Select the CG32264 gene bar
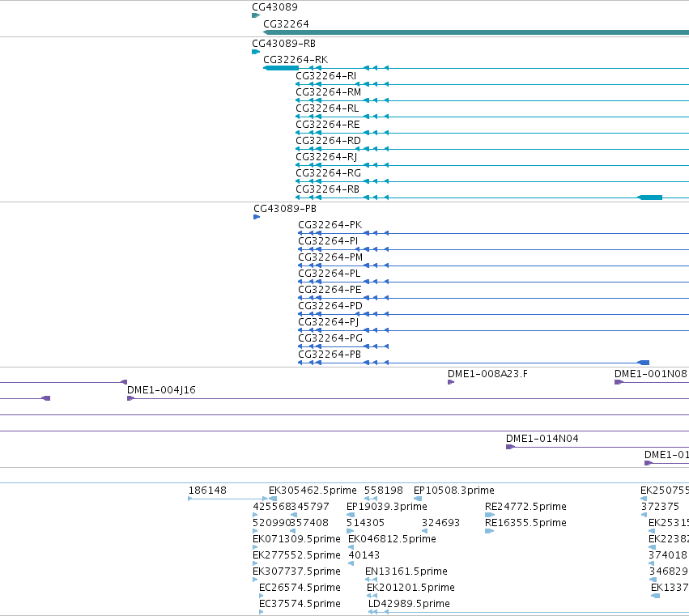The height and width of the screenshot is (616, 689). [476, 32]
